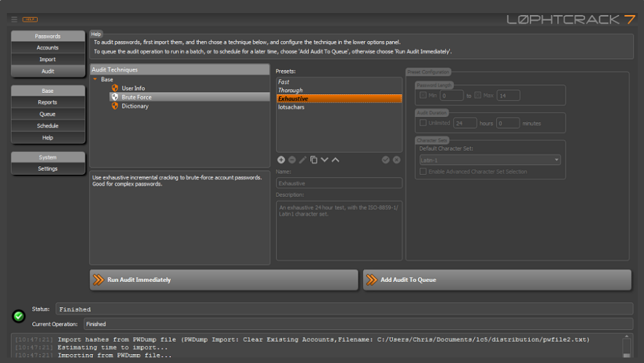Click the orange HELP badge icon
The height and width of the screenshot is (363, 644).
point(30,19)
